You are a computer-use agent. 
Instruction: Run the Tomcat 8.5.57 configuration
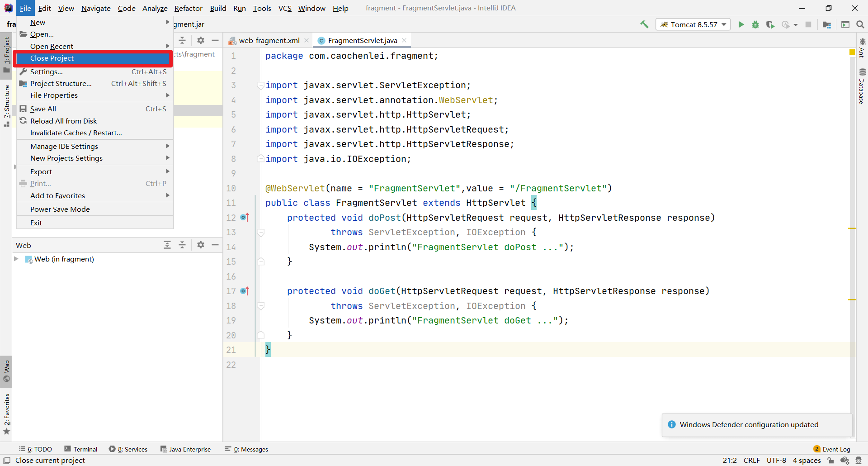pyautogui.click(x=741, y=24)
